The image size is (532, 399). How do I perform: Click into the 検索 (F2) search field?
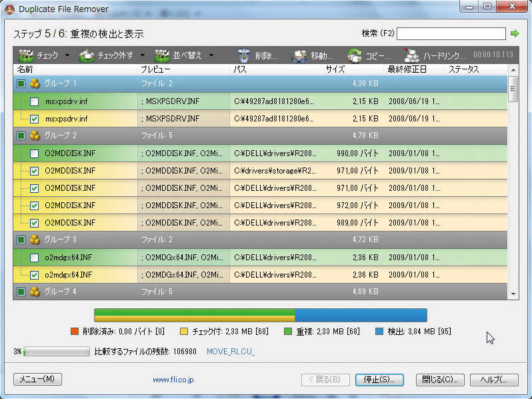point(451,33)
